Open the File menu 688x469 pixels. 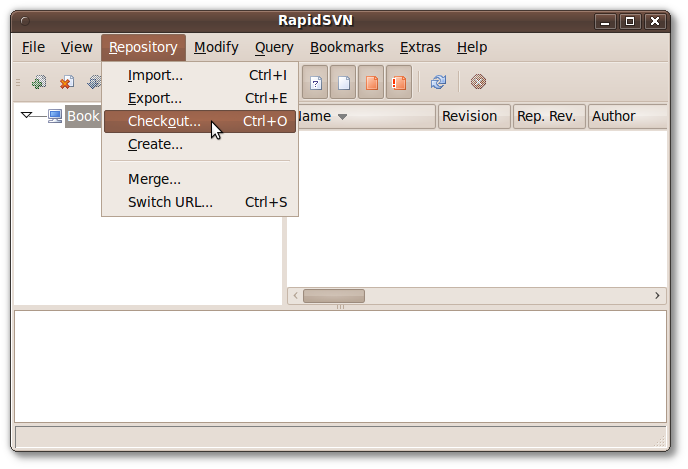pos(33,47)
